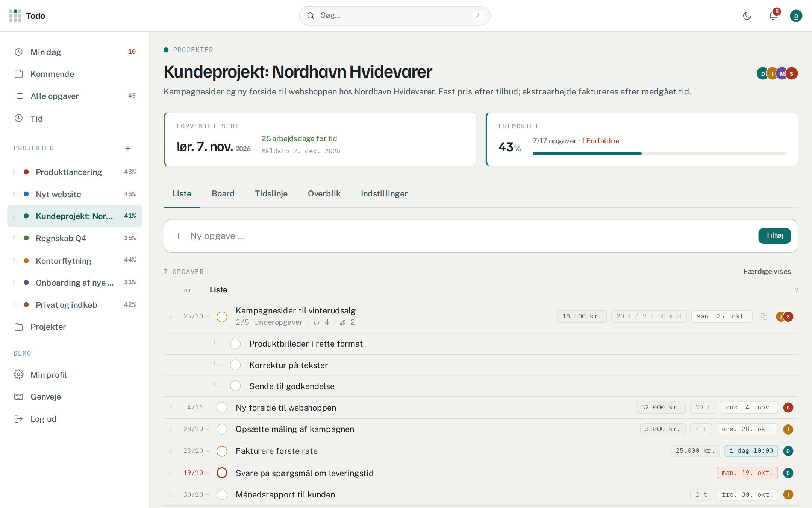812x508 pixels.
Task: Click the Tilføj button
Action: tap(774, 236)
